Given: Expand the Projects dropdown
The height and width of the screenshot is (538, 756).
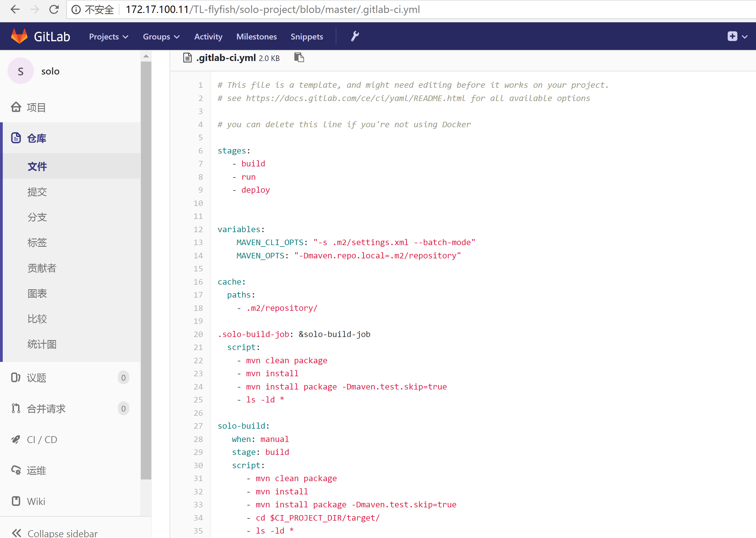Looking at the screenshot, I should tap(108, 36).
